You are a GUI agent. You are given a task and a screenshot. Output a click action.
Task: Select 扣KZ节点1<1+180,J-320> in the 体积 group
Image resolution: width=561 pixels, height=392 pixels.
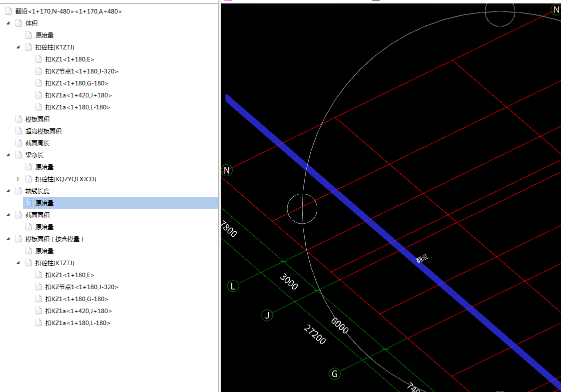tap(81, 71)
